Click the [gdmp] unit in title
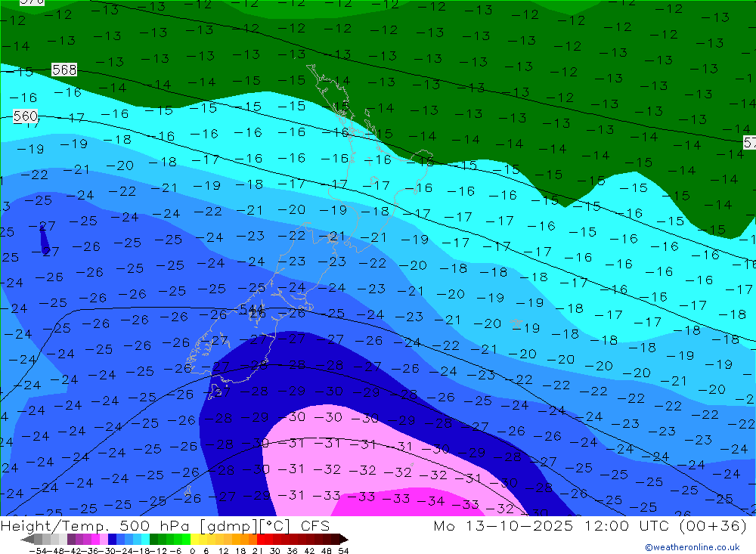The image size is (756, 554). (229, 525)
